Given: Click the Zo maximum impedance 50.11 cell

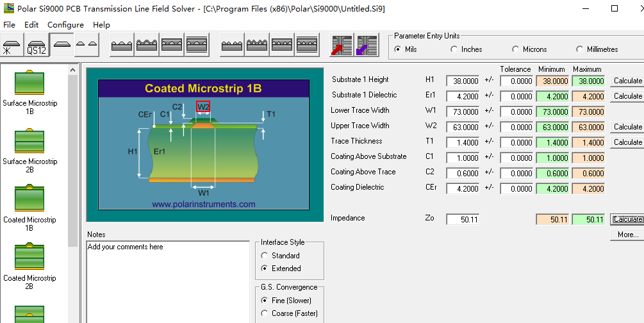Looking at the screenshot, I should click(588, 219).
